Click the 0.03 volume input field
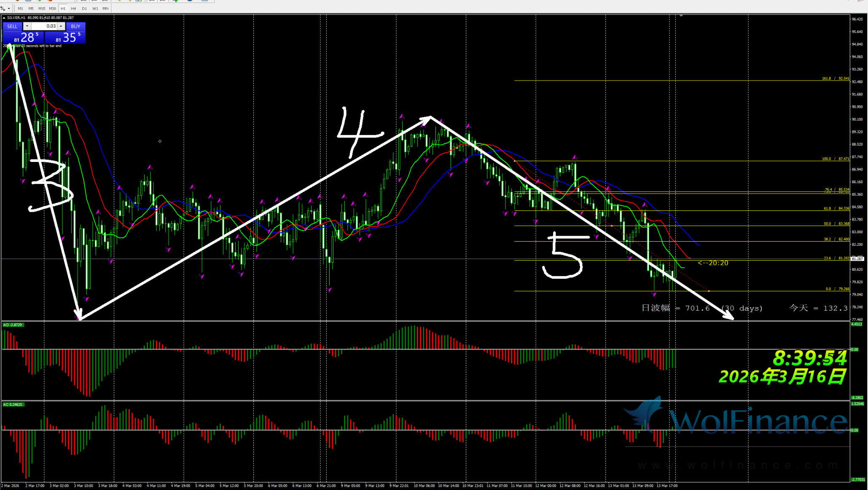Screen dimensions: 868x490 click(x=44, y=26)
